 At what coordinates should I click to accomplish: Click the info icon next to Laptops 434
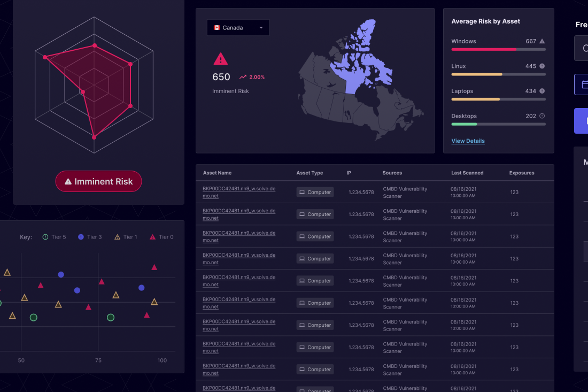point(542,91)
